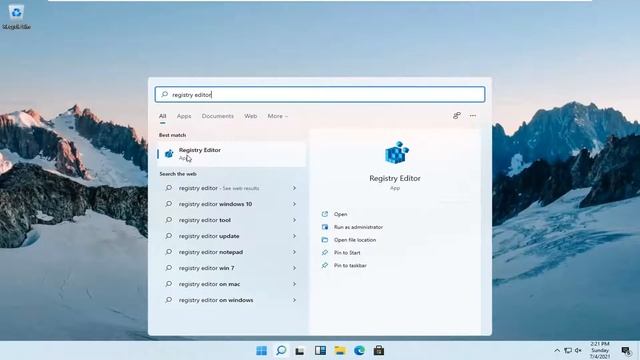
Task: Click Run as administrator
Action: click(x=358, y=227)
